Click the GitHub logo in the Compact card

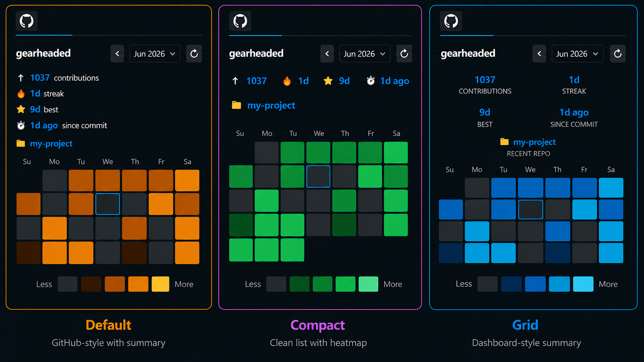coord(240,21)
